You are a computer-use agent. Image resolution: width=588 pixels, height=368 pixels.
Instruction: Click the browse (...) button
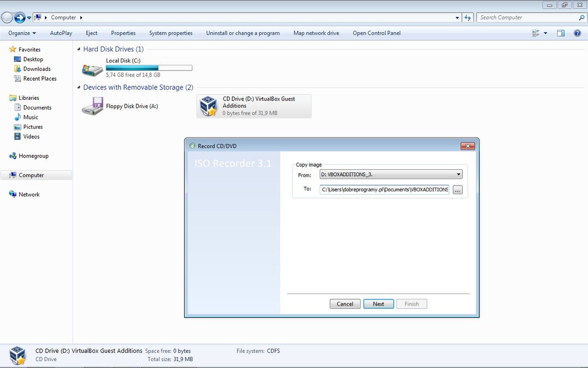[458, 190]
